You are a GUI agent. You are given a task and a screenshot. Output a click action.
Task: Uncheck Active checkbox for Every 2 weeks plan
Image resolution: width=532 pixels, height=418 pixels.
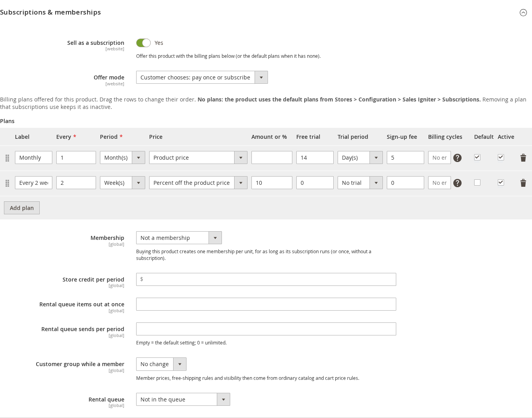click(x=501, y=182)
